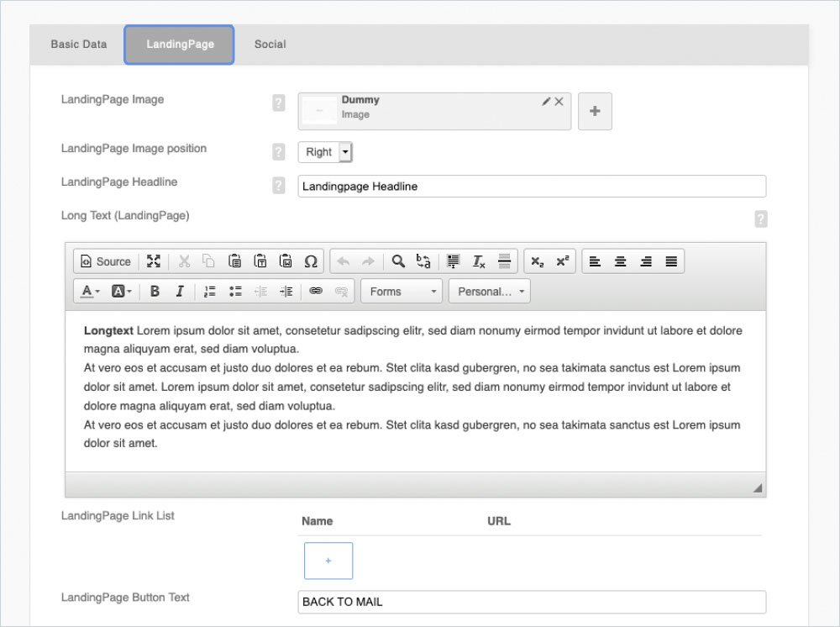Click the BACK TO MAIL input field
The height and width of the screenshot is (627, 840).
(x=532, y=602)
